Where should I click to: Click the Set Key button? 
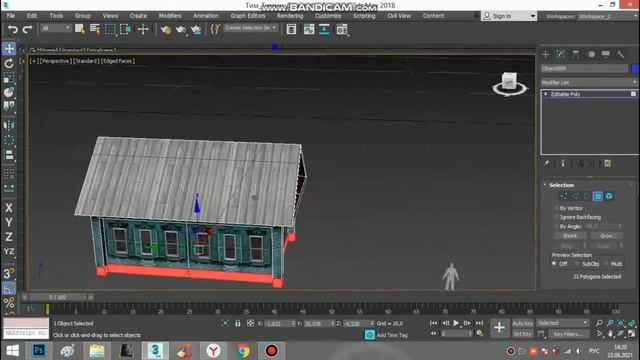[523, 334]
